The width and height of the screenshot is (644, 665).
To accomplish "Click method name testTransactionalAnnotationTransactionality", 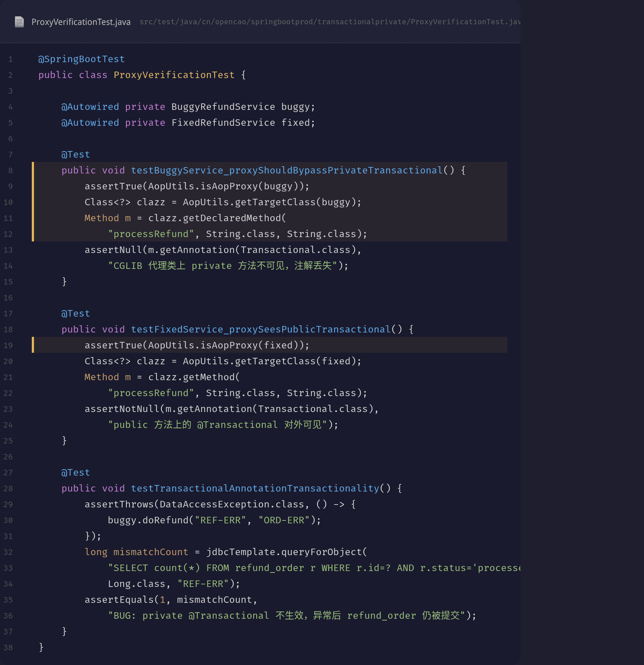I will pyautogui.click(x=255, y=488).
